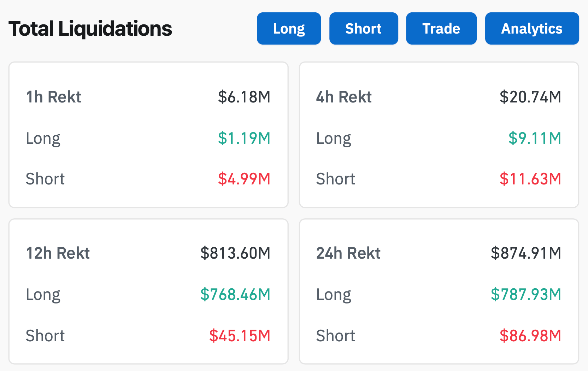This screenshot has height=371, width=588.
Task: Select the 4h Rekt card title
Action: click(344, 97)
